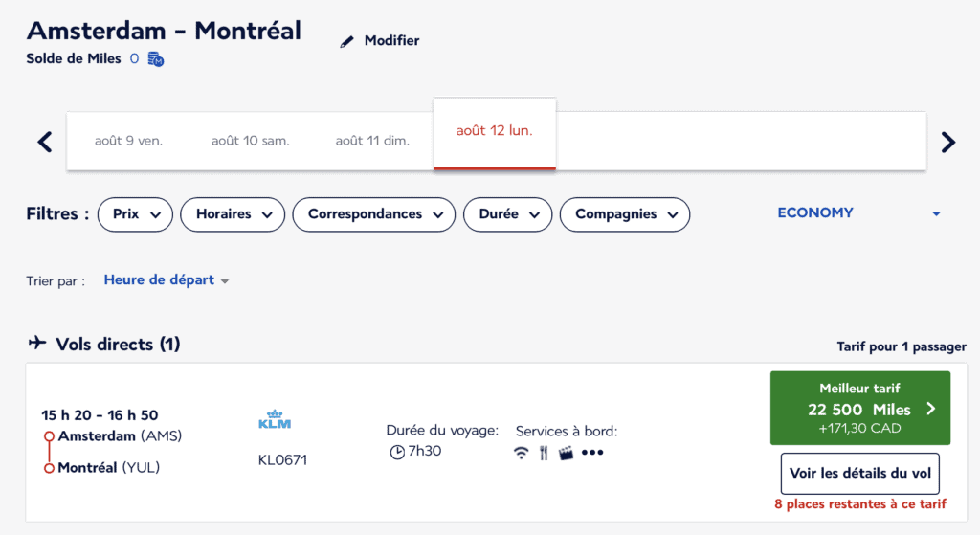Click Voir les détails du vol

[859, 474]
